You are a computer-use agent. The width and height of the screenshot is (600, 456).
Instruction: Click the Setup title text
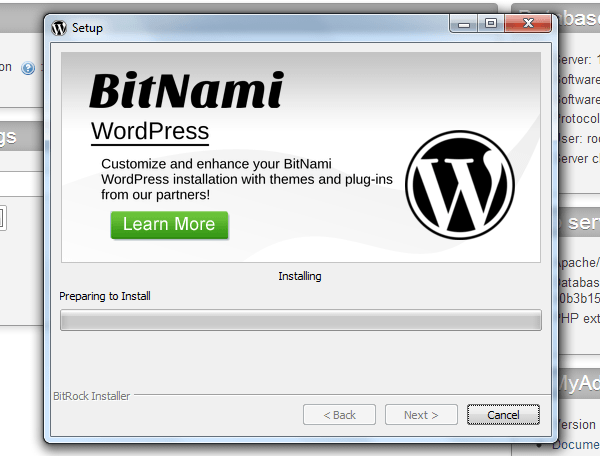click(87, 28)
